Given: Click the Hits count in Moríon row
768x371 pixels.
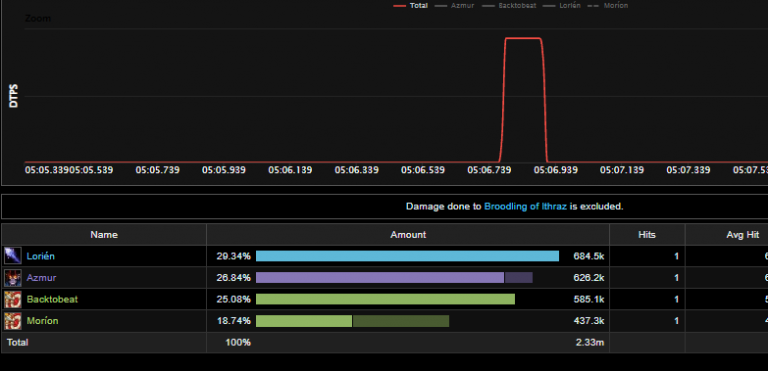Looking at the screenshot, I should 676,321.
